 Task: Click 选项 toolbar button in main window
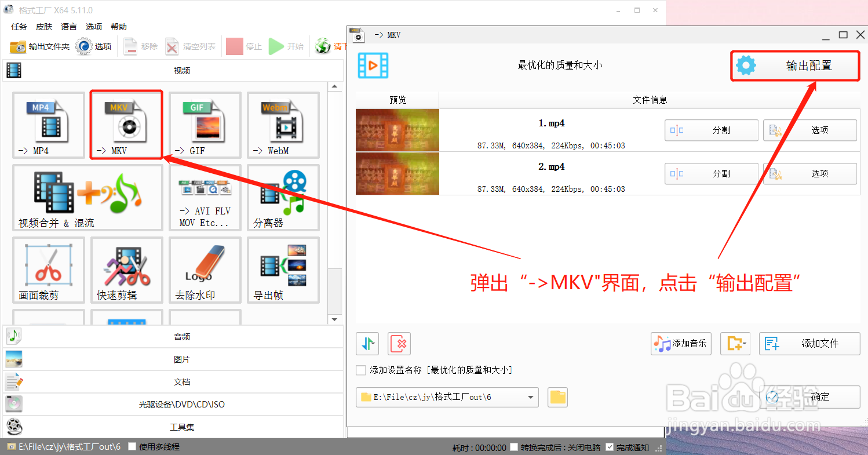(x=93, y=46)
